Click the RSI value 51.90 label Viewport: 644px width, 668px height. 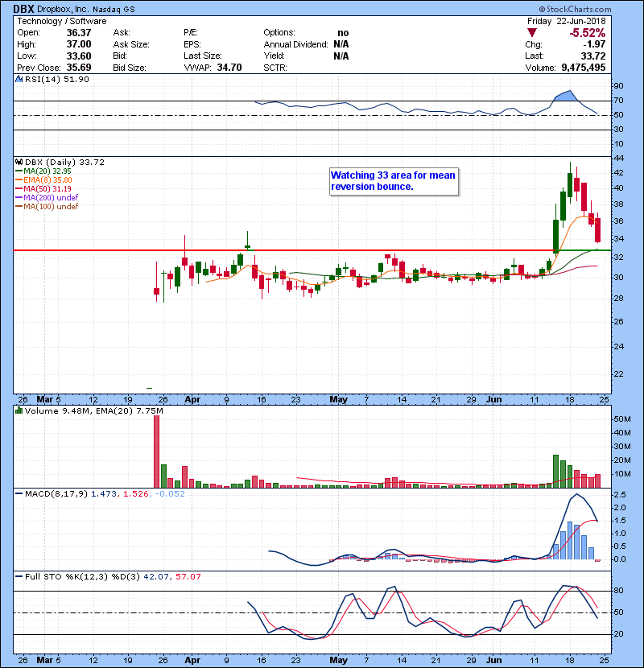[x=75, y=79]
